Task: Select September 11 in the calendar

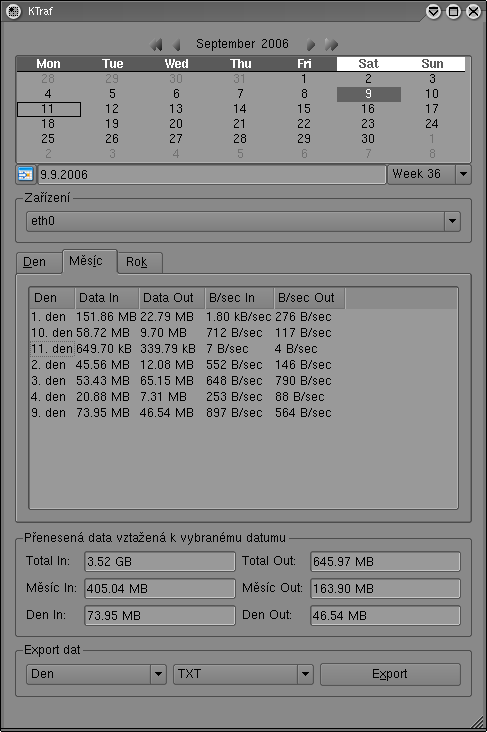Action: pyautogui.click(x=49, y=109)
